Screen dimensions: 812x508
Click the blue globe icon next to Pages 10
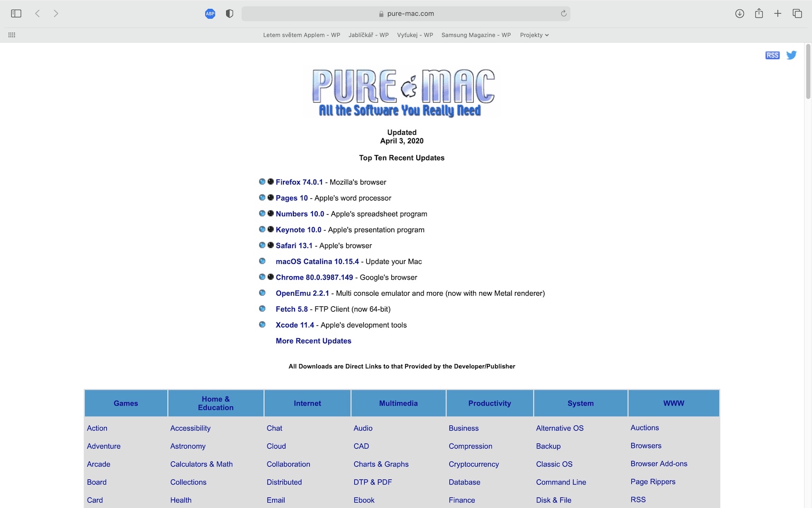262,197
